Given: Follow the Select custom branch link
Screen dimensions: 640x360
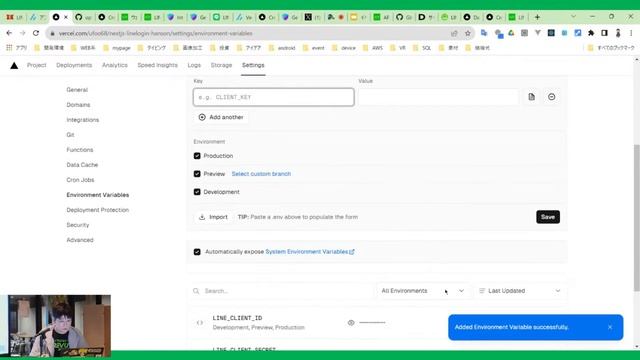Looking at the screenshot, I should [261, 174].
